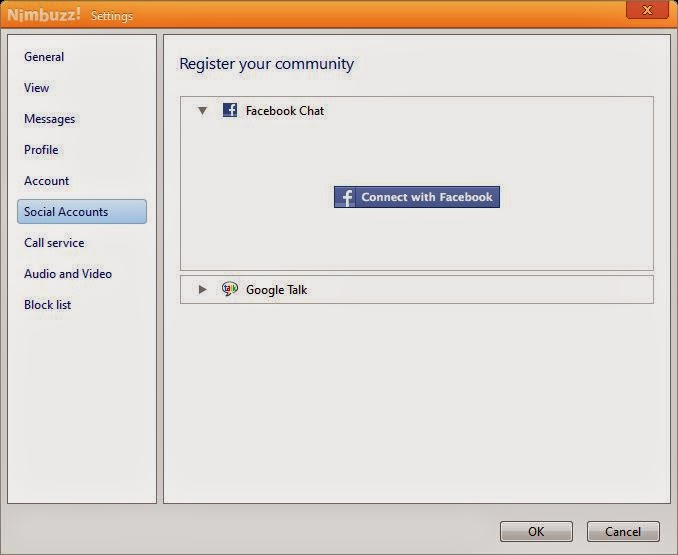Close the Nimbuzz Settings window
The image size is (678, 555).
coord(647,10)
